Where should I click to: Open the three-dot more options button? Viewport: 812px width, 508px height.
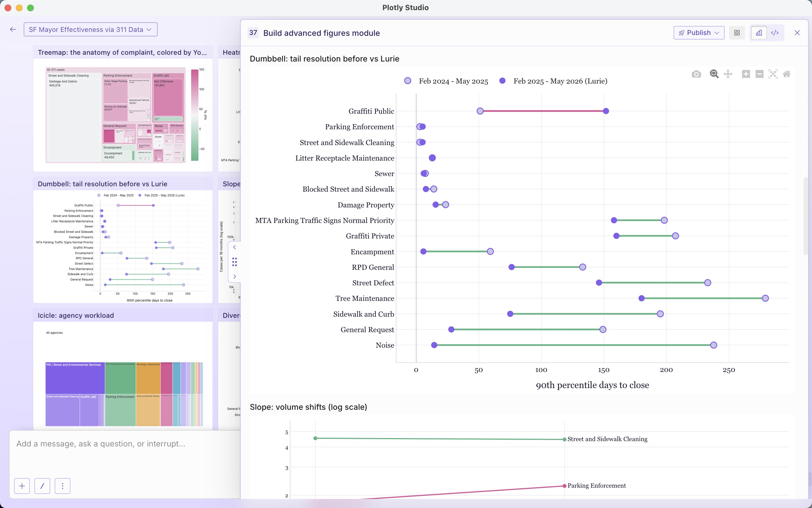62,486
